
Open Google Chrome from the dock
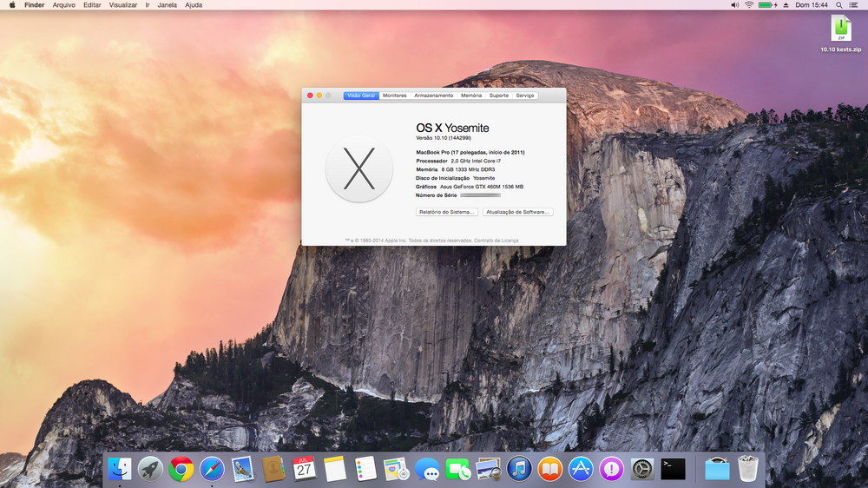[x=181, y=470]
